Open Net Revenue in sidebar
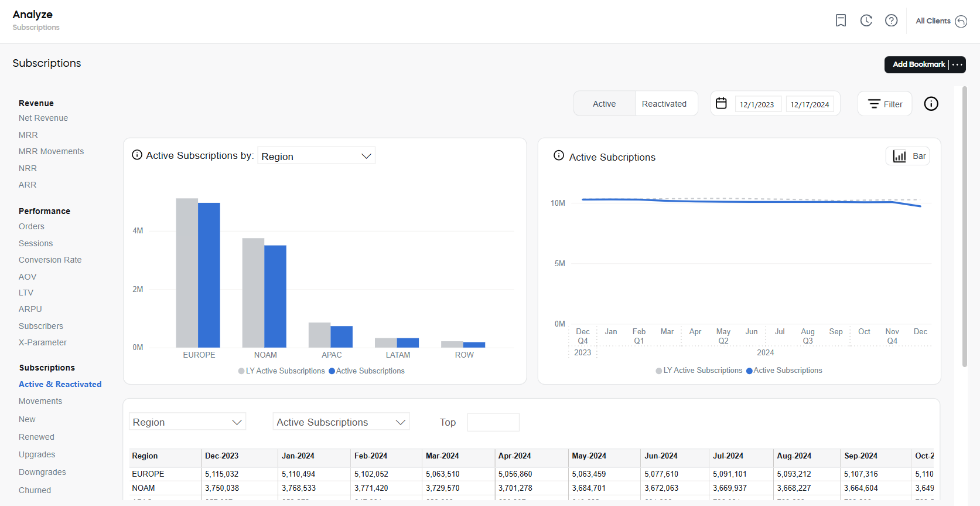 pos(43,118)
